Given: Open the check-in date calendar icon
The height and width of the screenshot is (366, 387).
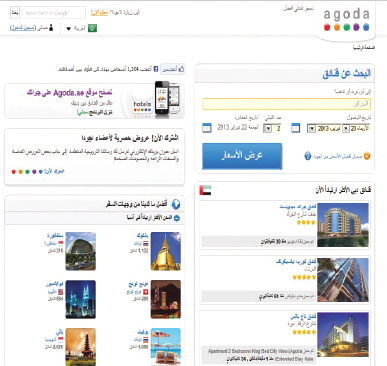Looking at the screenshot, I should point(296,128).
